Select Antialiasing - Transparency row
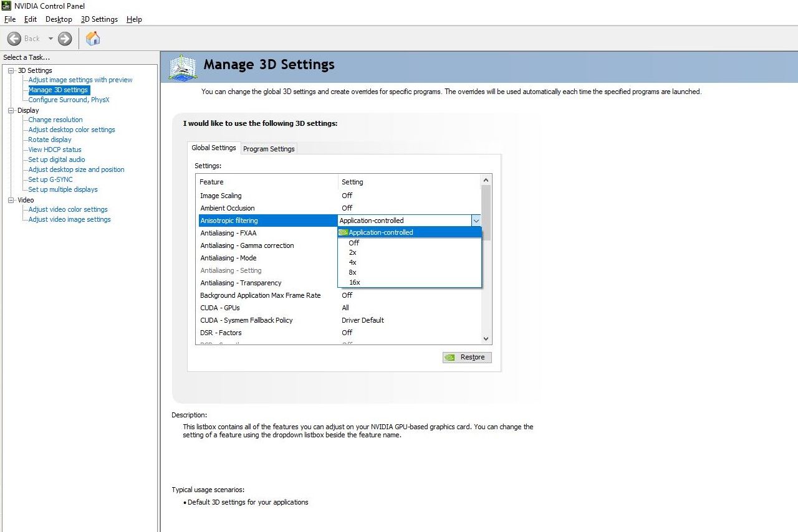This screenshot has height=532, width=798. point(267,283)
